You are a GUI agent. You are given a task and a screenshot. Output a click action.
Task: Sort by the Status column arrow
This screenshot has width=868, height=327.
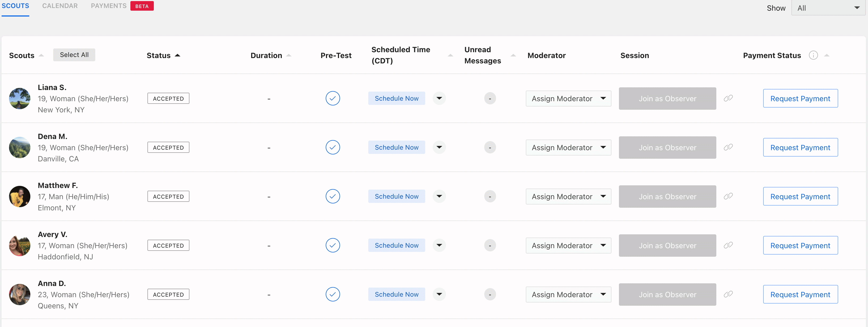pyautogui.click(x=177, y=55)
